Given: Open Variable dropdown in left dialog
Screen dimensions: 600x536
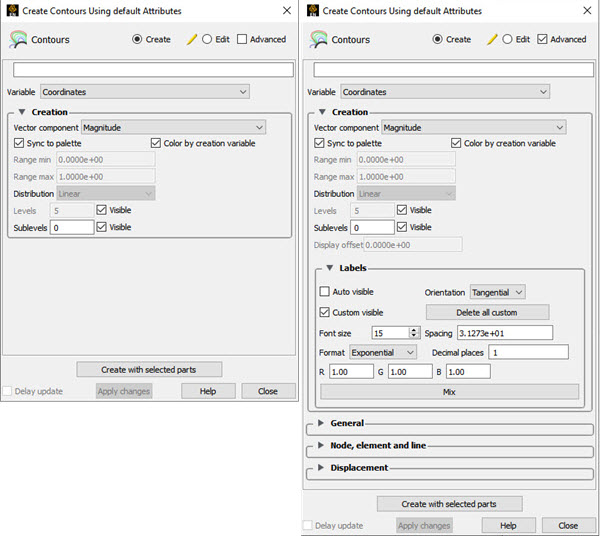Looking at the screenshot, I should (145, 92).
